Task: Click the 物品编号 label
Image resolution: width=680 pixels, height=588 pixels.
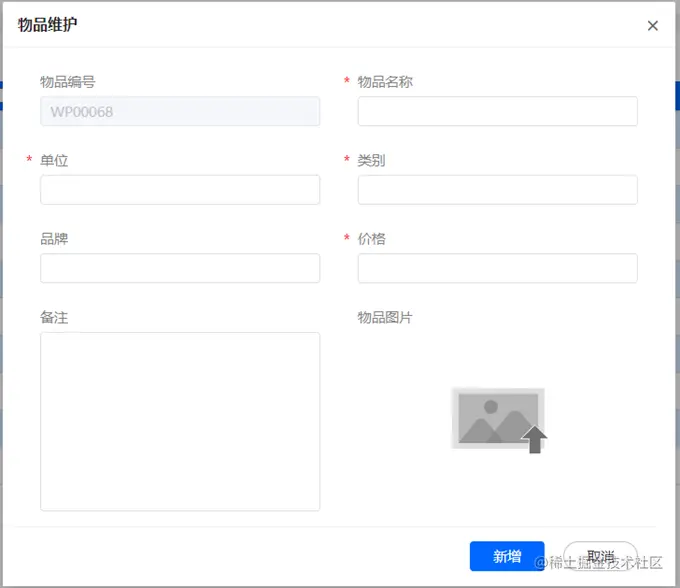Action: (x=68, y=82)
